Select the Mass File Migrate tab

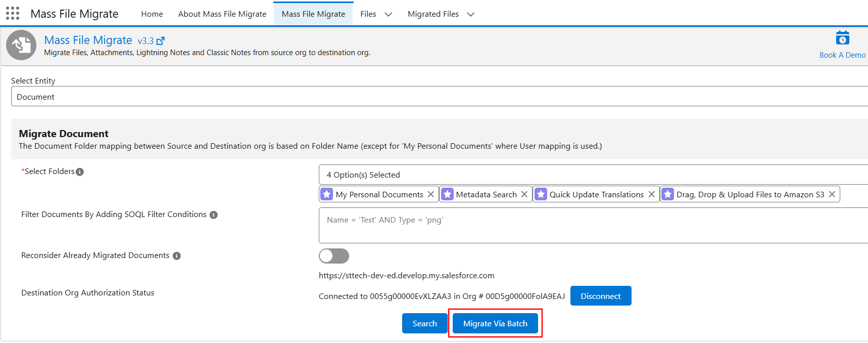313,14
